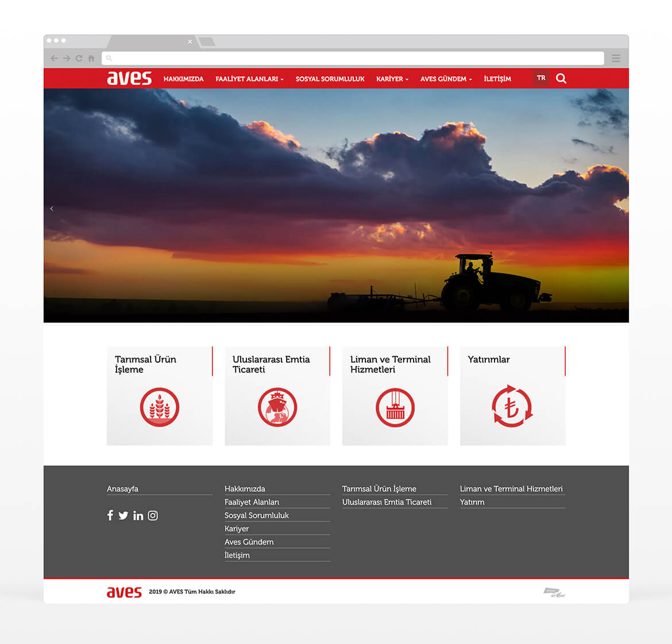The width and height of the screenshot is (672, 644).
Task: Follow the Anasayfa footer link
Action: [x=122, y=489]
